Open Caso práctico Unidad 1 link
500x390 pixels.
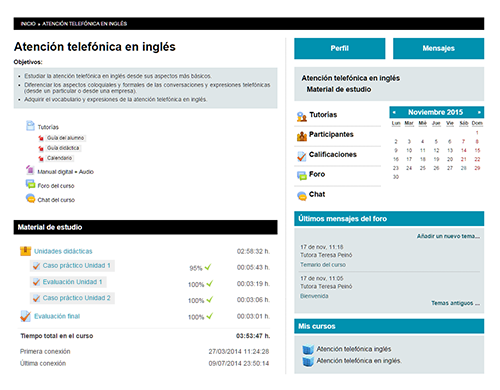tap(77, 266)
